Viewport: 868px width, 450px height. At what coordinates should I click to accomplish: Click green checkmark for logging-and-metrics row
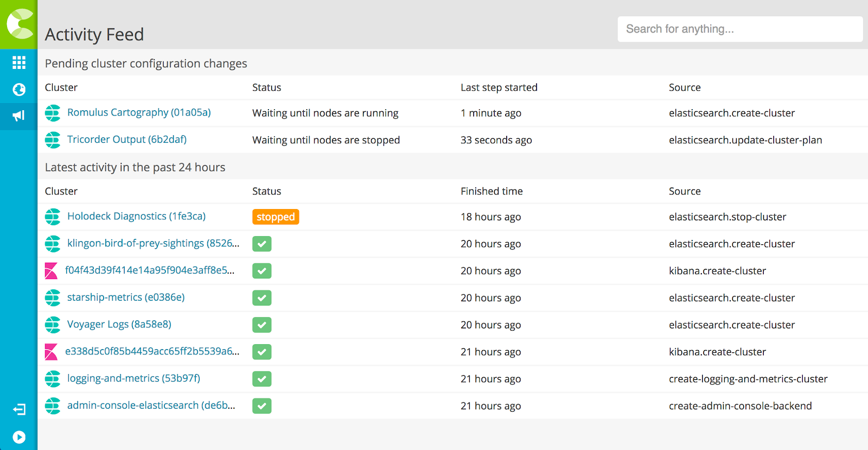262,379
